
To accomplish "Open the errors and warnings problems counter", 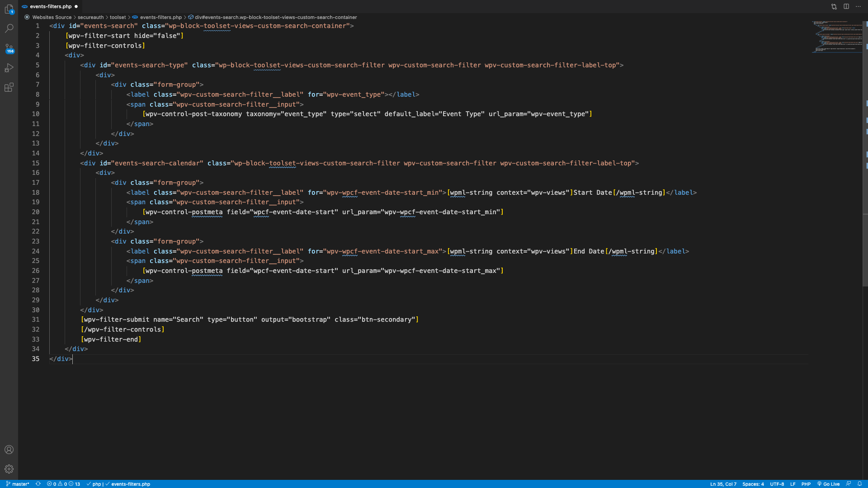I will [x=63, y=484].
